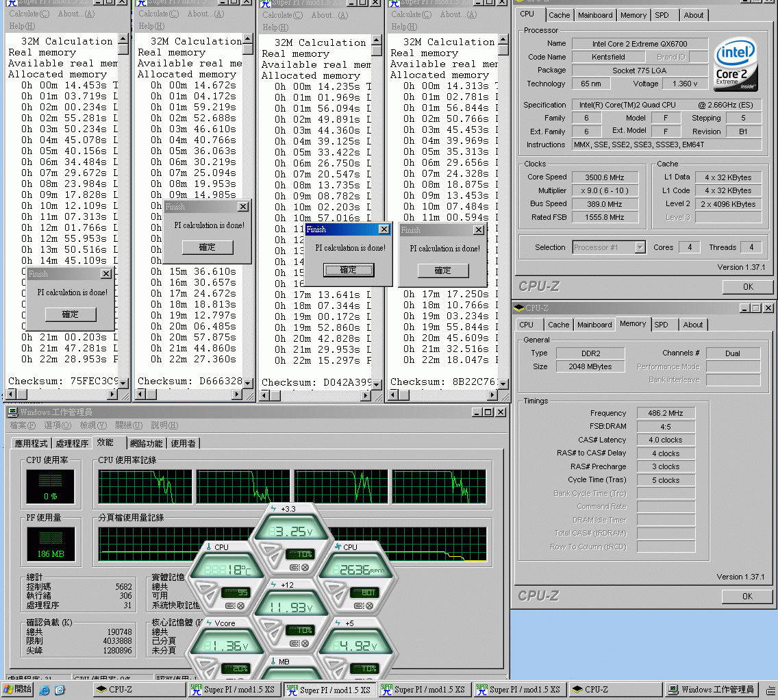Open the 檢視(V) menu in Task Manager
Image resolution: width=778 pixels, height=700 pixels.
pos(93,425)
